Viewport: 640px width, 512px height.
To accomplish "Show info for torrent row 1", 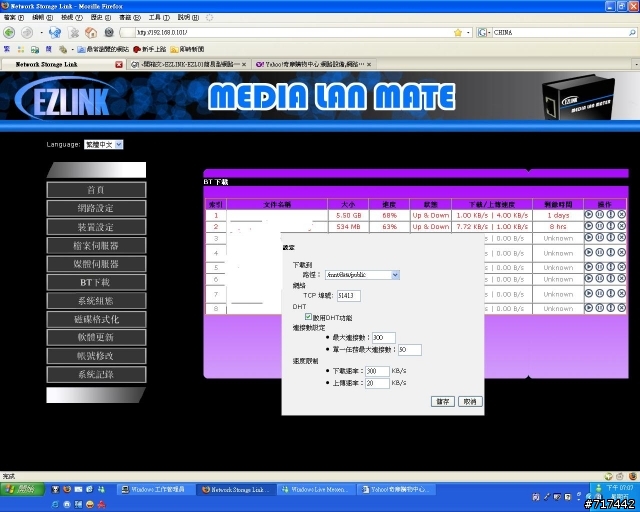I will 611,214.
